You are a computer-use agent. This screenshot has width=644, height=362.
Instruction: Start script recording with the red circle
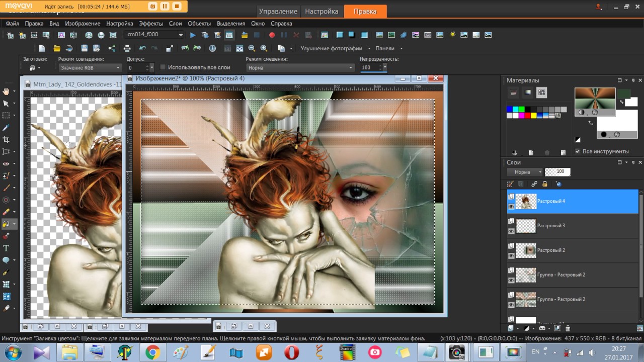(272, 35)
